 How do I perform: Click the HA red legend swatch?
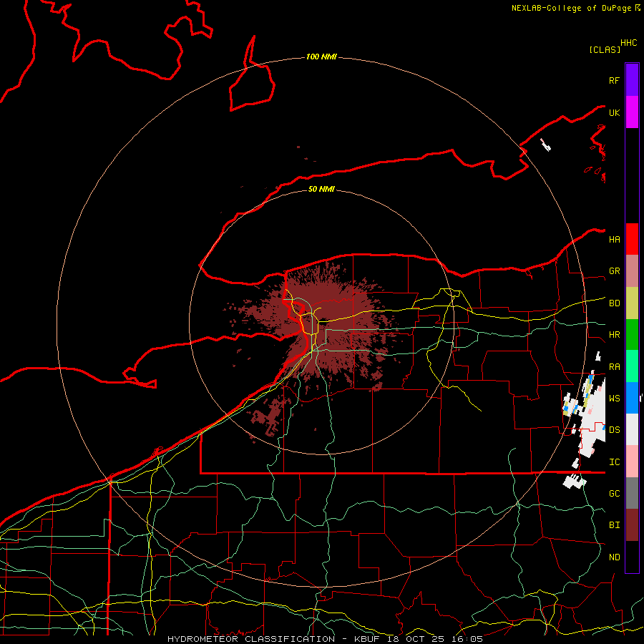(632, 239)
